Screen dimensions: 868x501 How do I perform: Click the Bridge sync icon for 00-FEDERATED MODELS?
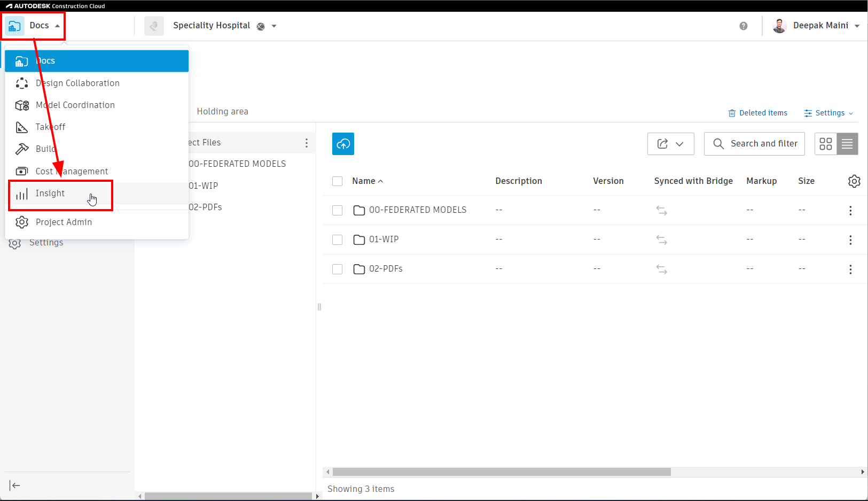662,211
